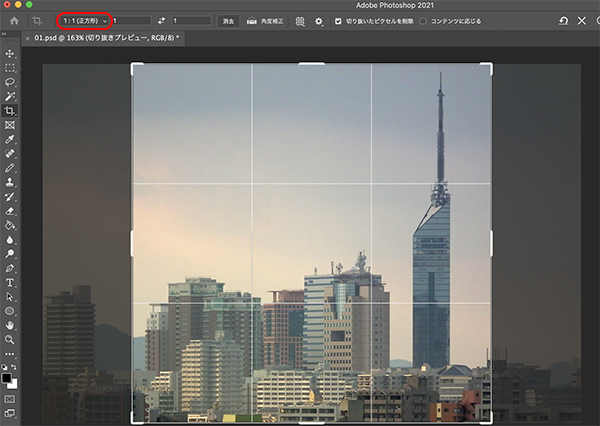Open the 1:1 (正方形) ratio dropdown
This screenshot has width=600, height=426.
point(83,20)
